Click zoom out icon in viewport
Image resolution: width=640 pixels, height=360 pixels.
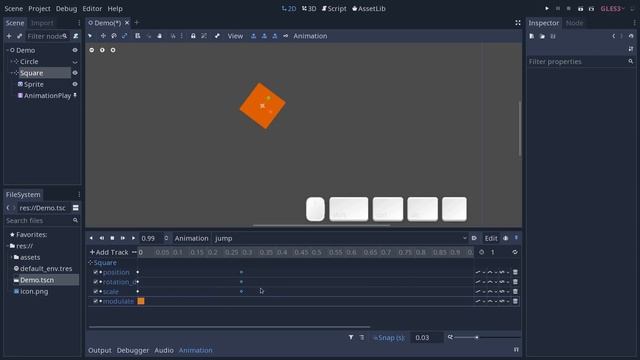click(92, 50)
